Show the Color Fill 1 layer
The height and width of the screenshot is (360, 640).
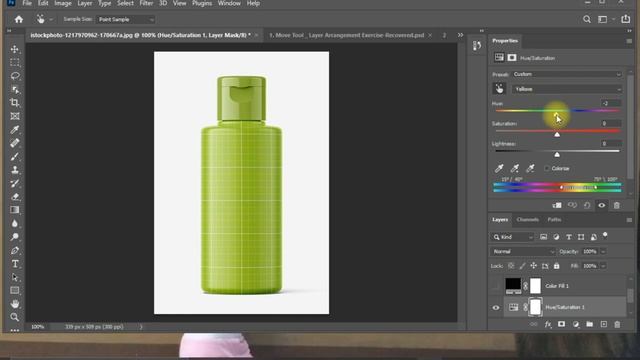pos(496,286)
